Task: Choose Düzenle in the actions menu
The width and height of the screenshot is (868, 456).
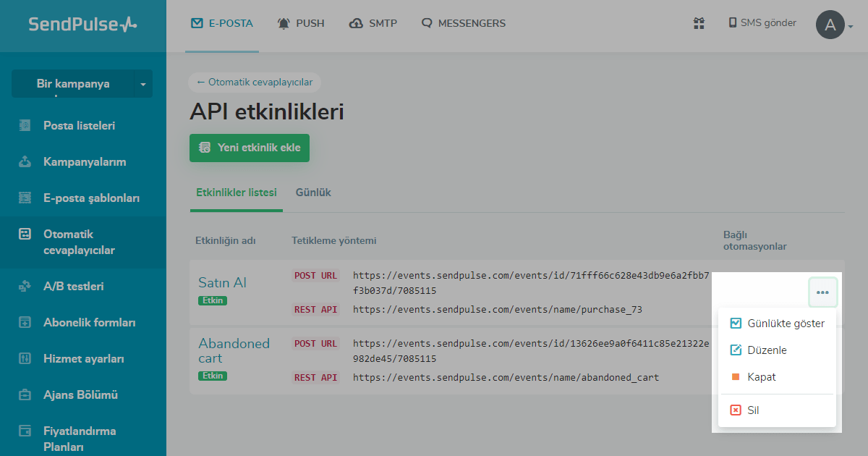Action: (x=767, y=350)
